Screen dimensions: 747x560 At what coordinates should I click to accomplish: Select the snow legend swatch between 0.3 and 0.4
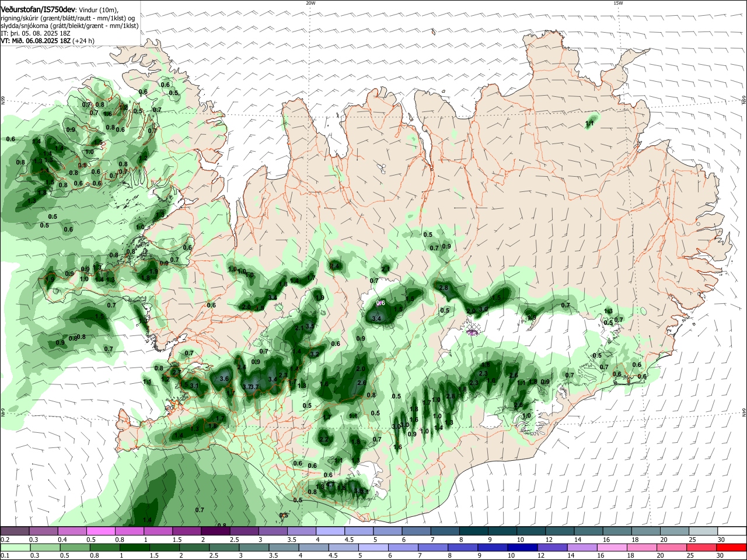click(x=43, y=531)
